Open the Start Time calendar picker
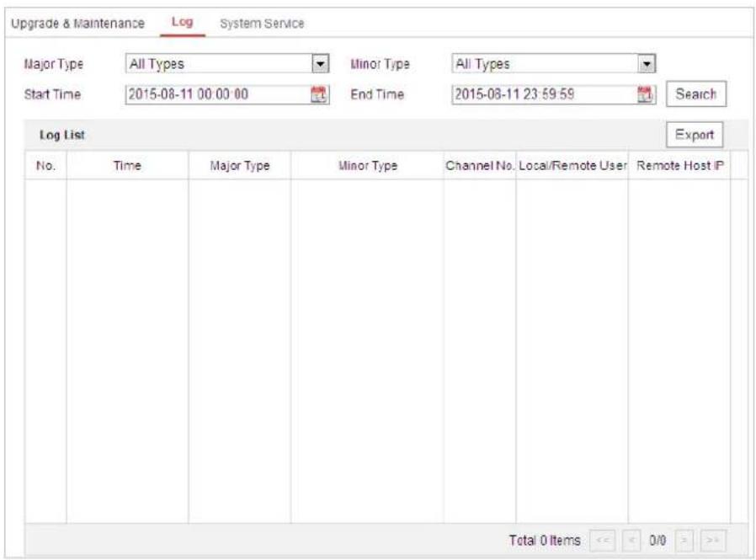 point(319,94)
